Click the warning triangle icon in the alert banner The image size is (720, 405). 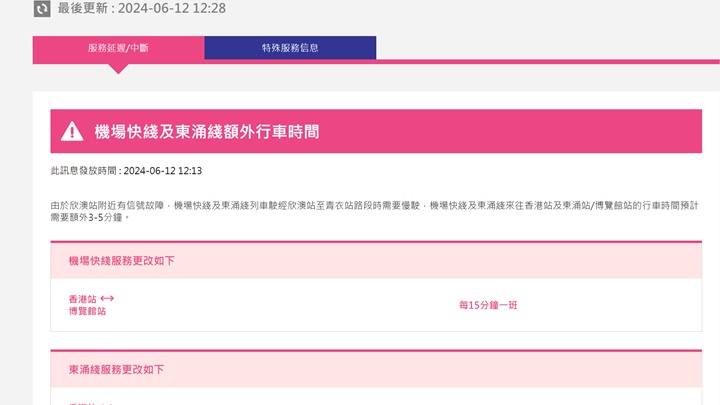[72, 131]
